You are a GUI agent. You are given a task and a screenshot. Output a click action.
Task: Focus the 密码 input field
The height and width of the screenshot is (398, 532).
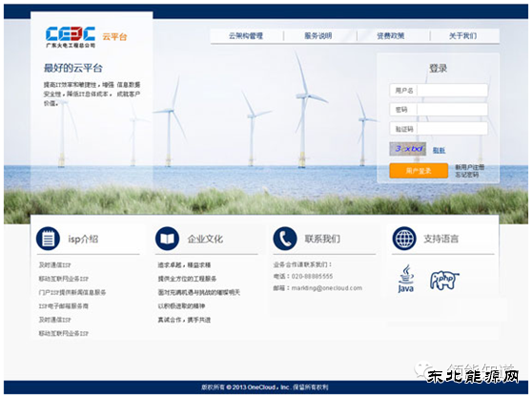click(439, 110)
